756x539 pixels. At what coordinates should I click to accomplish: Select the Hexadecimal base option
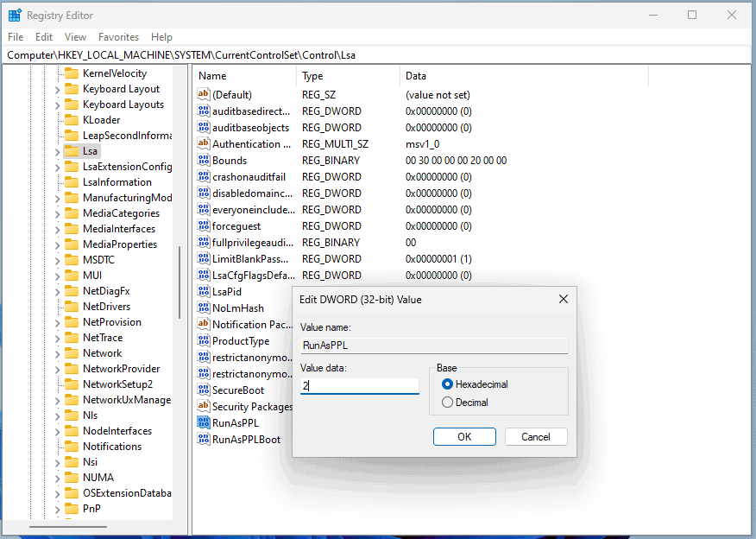point(447,384)
